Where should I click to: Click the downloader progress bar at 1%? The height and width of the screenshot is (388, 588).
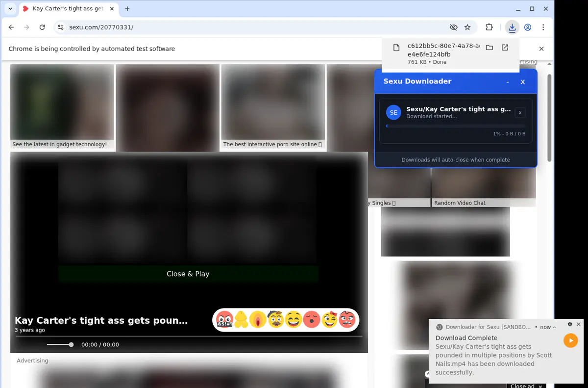(456, 126)
